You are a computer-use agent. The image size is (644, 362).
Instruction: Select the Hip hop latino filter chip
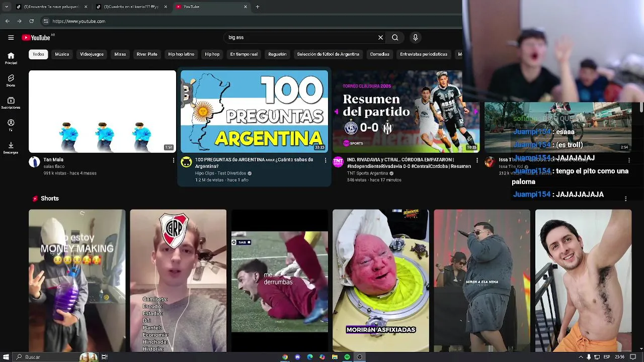(x=181, y=54)
